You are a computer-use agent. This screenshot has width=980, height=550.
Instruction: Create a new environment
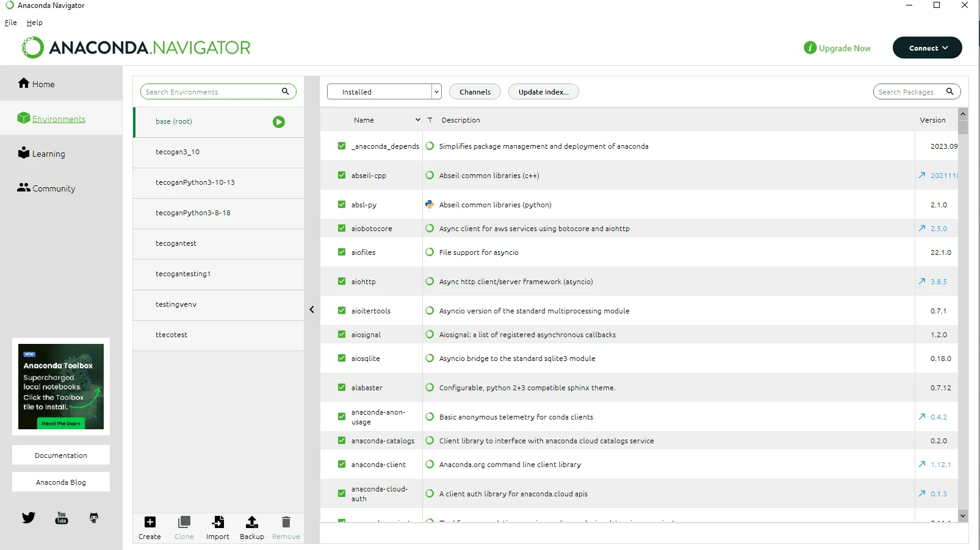[x=150, y=528]
